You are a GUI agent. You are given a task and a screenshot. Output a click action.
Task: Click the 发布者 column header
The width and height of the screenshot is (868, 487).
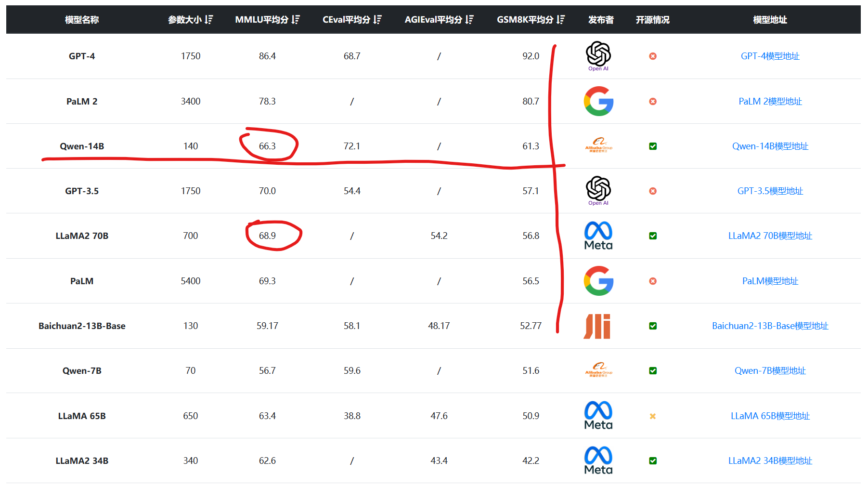[x=601, y=20]
